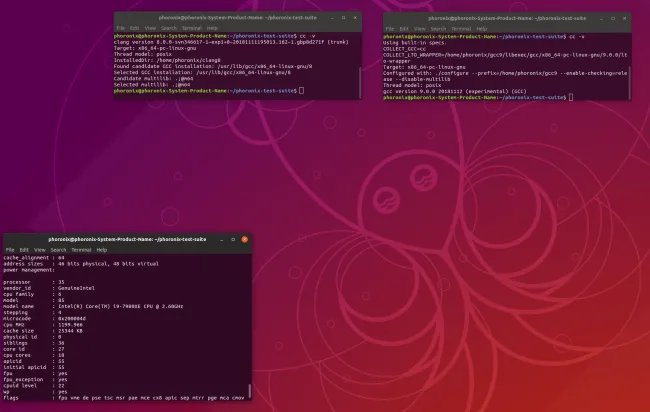Open View menu in cpuinfo terminal window
Image resolution: width=650 pixels, height=412 pixels.
(40, 250)
